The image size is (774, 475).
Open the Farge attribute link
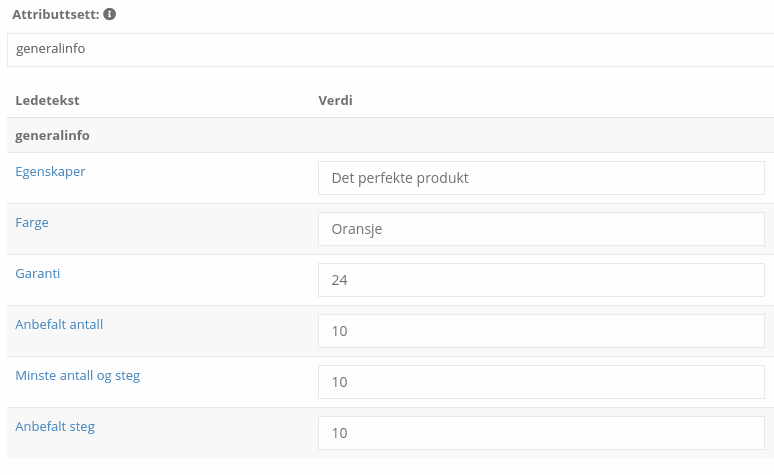pos(32,223)
